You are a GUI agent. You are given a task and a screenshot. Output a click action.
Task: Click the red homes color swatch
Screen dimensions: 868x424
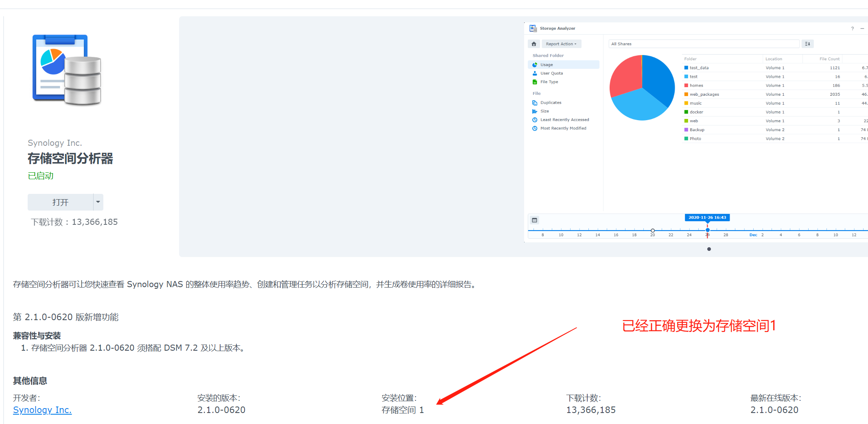[686, 86]
